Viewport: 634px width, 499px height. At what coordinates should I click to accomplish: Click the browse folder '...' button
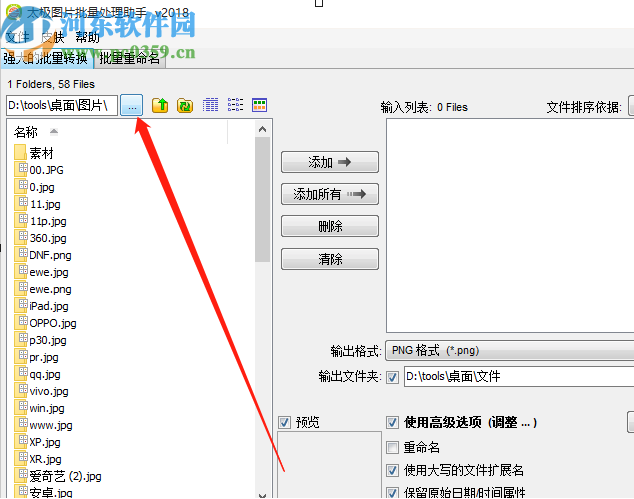[x=131, y=106]
